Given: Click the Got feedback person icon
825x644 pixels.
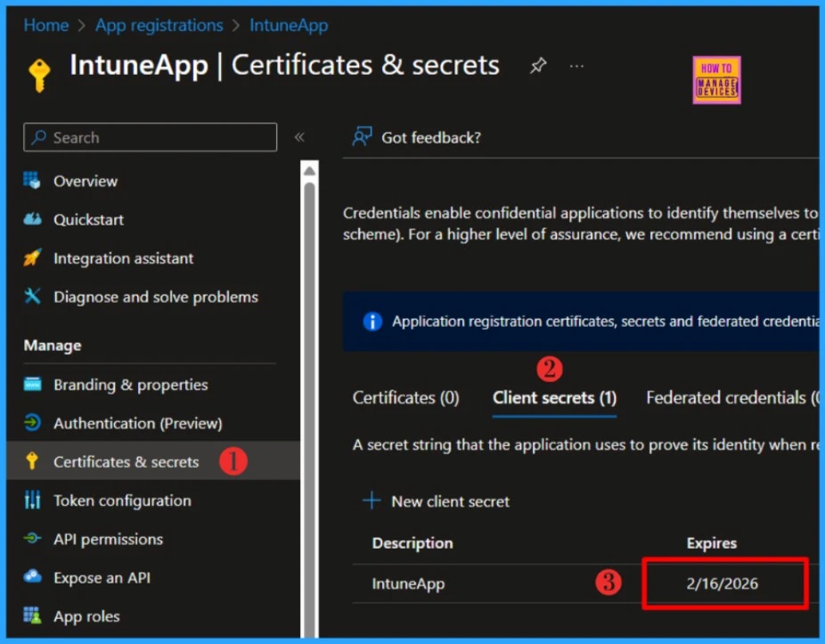Looking at the screenshot, I should click(362, 137).
